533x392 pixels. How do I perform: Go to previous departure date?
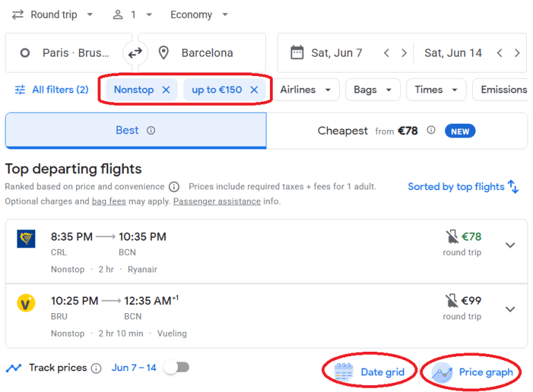[387, 53]
